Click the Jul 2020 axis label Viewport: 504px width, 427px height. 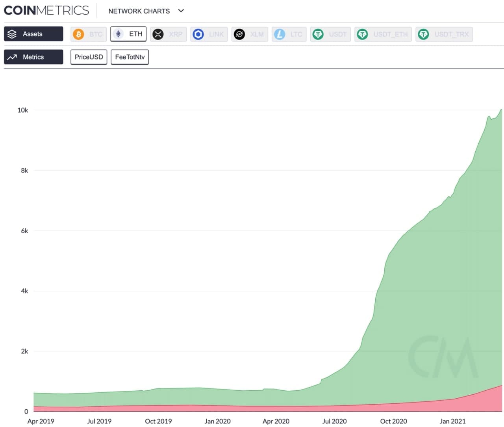point(335,421)
